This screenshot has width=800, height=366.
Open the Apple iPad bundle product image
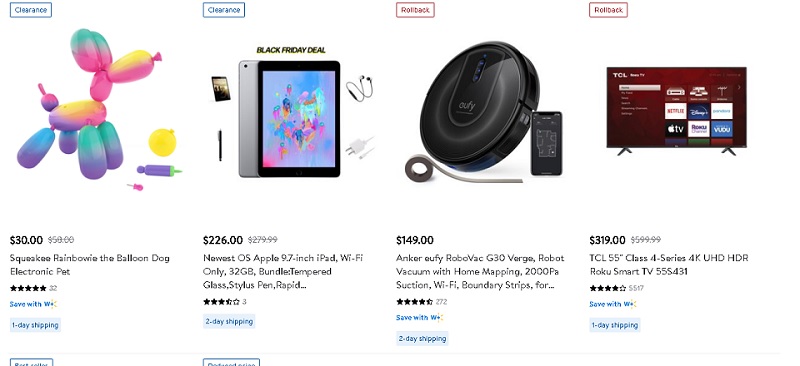(x=292, y=111)
